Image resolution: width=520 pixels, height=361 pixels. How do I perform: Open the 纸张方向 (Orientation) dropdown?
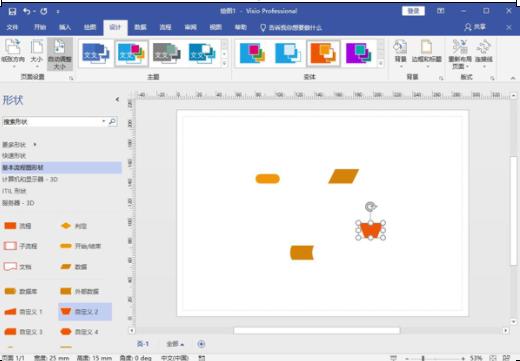click(13, 53)
